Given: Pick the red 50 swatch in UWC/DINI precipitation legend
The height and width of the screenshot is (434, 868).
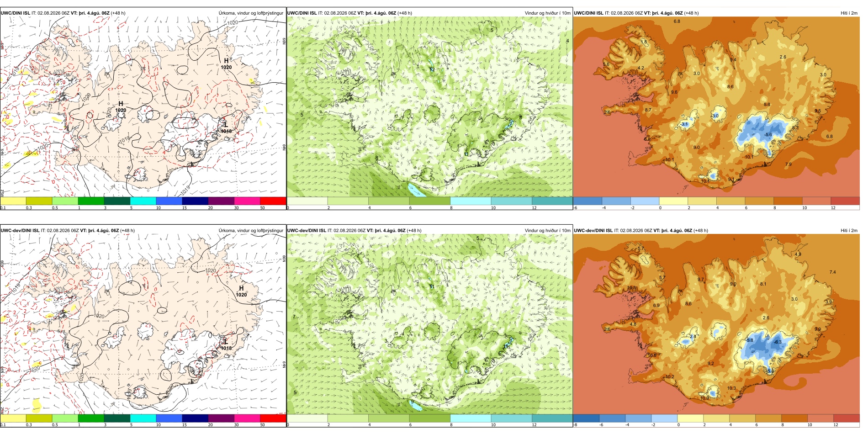Looking at the screenshot, I should tap(273, 201).
